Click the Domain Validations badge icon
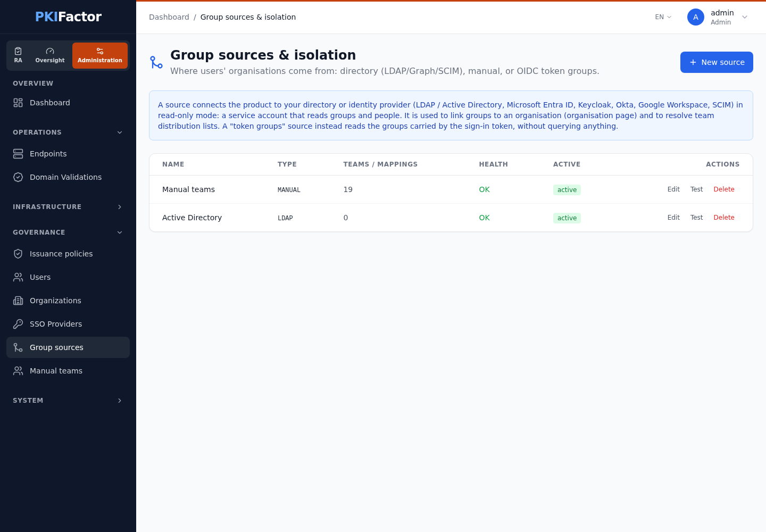Image resolution: width=766 pixels, height=532 pixels. pyautogui.click(x=18, y=177)
